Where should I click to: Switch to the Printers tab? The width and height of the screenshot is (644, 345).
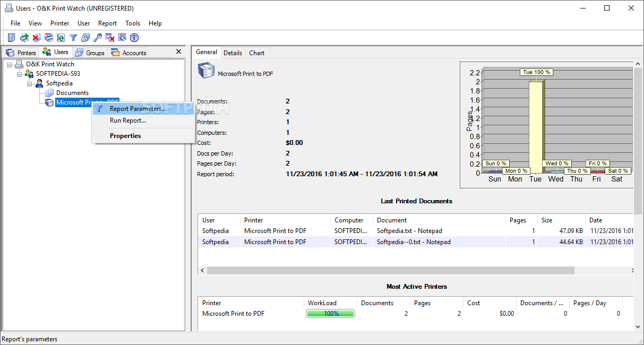(21, 53)
